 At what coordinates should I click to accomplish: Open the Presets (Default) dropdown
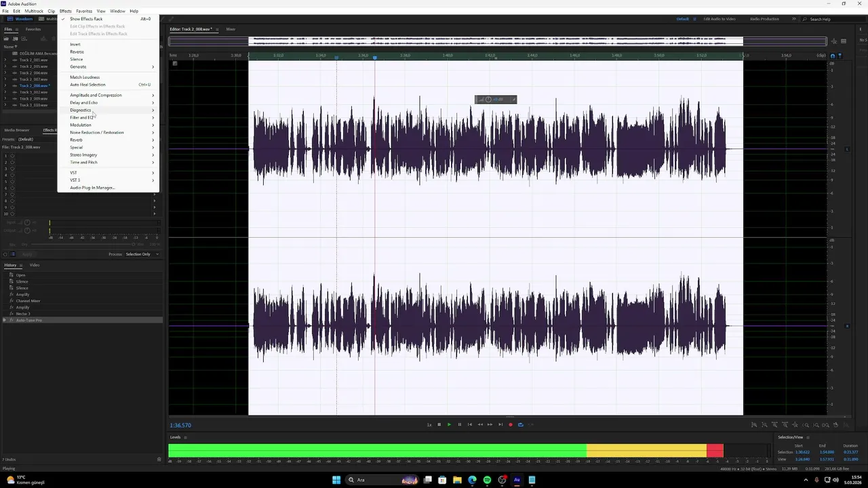[x=37, y=139]
